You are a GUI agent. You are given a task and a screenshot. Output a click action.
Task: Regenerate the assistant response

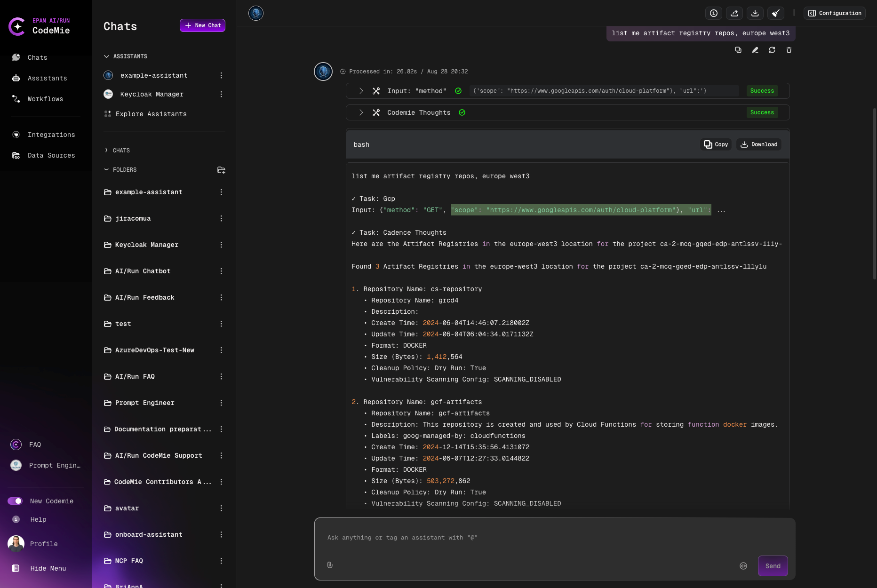tap(772, 50)
